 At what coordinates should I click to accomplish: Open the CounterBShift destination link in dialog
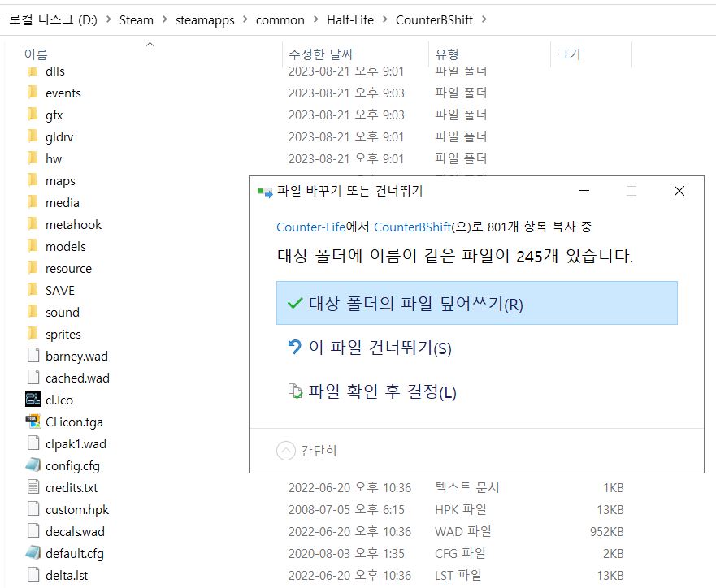(412, 227)
